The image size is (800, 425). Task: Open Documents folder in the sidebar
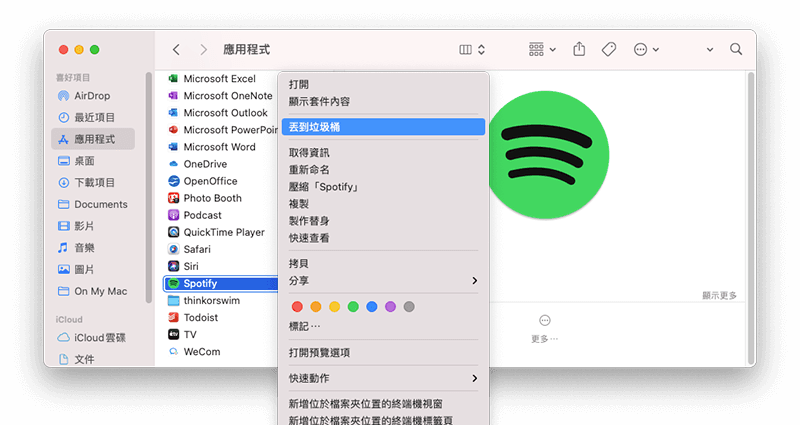click(93, 204)
